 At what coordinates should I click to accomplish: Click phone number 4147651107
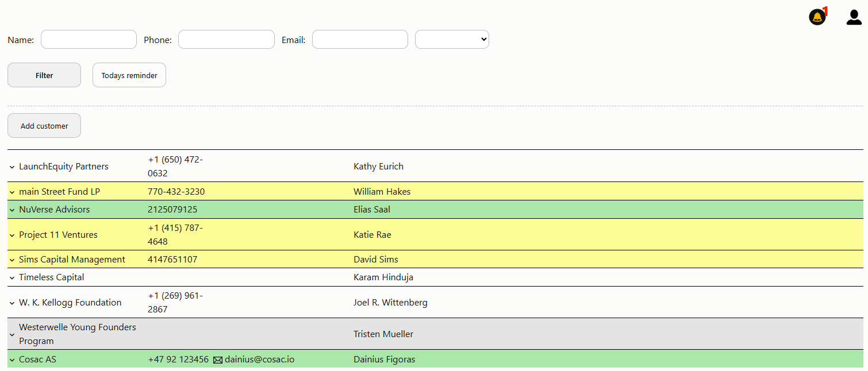172,260
